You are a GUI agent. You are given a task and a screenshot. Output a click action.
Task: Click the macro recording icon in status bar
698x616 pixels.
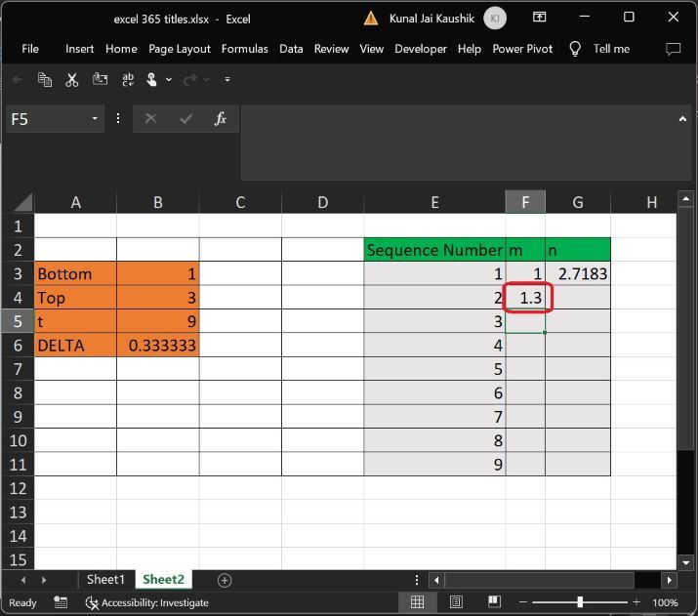[61, 602]
